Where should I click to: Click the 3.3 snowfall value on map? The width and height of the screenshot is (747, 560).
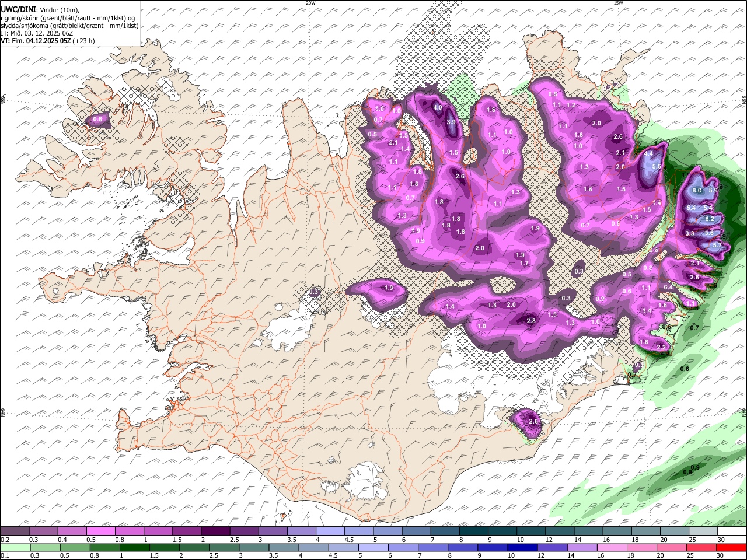[x=690, y=233]
